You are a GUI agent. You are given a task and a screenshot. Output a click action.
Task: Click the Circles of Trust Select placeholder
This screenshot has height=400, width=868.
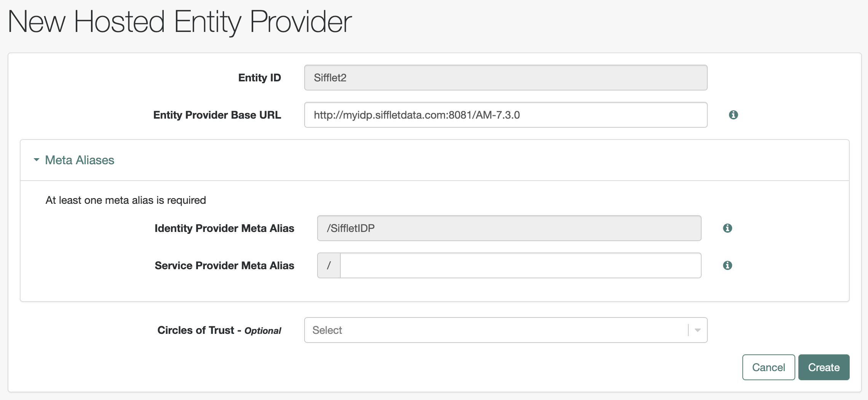(327, 330)
